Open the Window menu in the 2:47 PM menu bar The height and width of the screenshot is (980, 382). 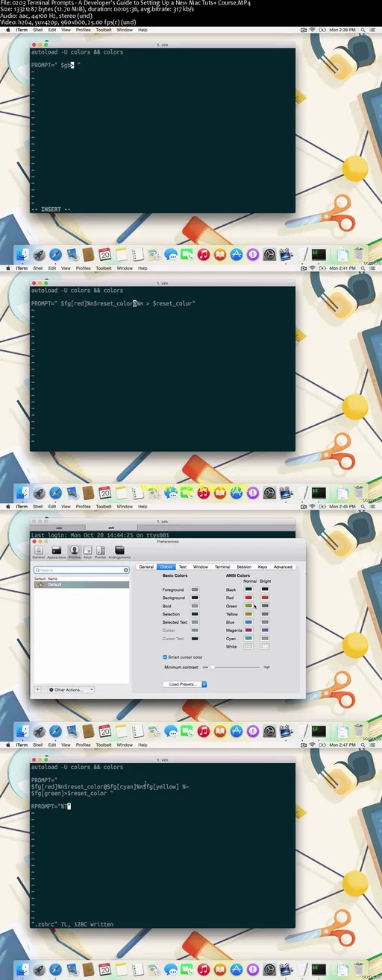pyautogui.click(x=125, y=745)
